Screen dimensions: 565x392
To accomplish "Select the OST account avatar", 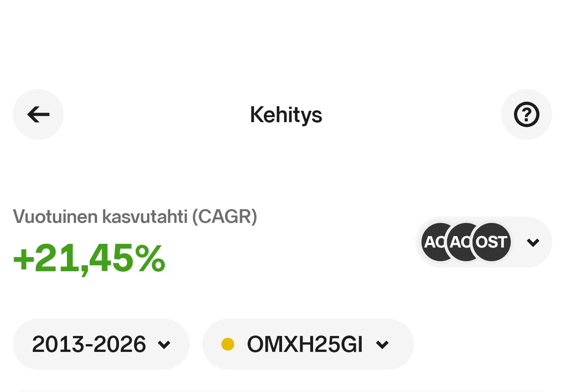I will [x=491, y=242].
